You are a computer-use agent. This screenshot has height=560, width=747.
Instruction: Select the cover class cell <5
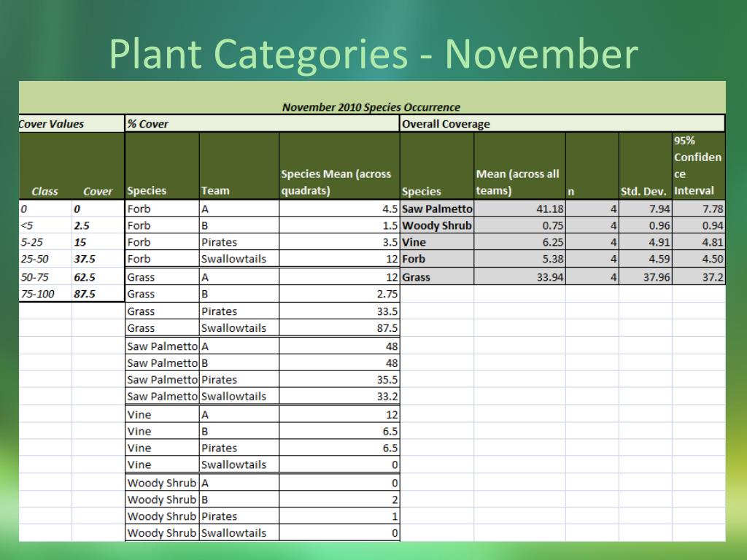click(x=45, y=226)
